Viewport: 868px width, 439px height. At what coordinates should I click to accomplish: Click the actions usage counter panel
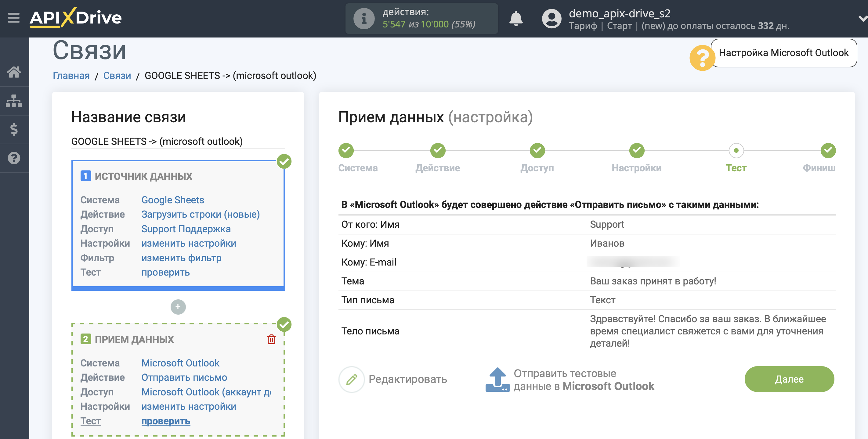421,19
